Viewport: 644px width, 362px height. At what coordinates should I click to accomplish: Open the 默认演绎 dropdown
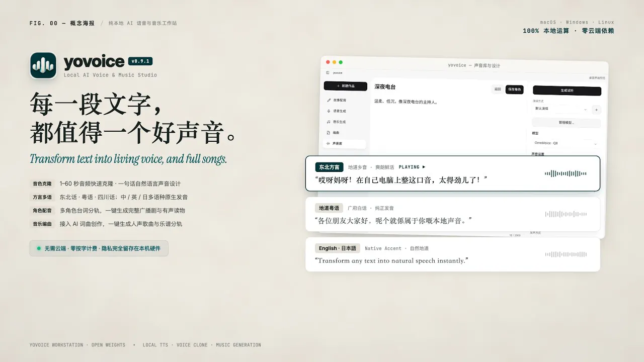[x=561, y=109]
